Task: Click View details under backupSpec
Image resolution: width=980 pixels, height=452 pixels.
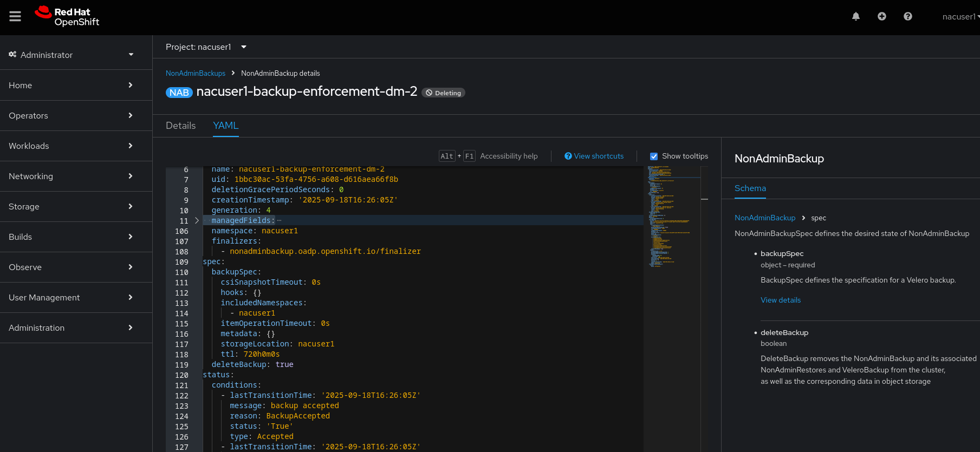Action: point(780,300)
